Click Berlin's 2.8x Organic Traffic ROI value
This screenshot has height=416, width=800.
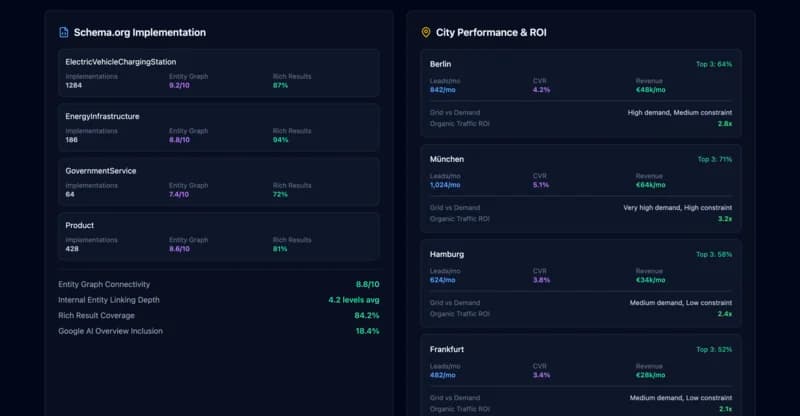click(x=724, y=124)
